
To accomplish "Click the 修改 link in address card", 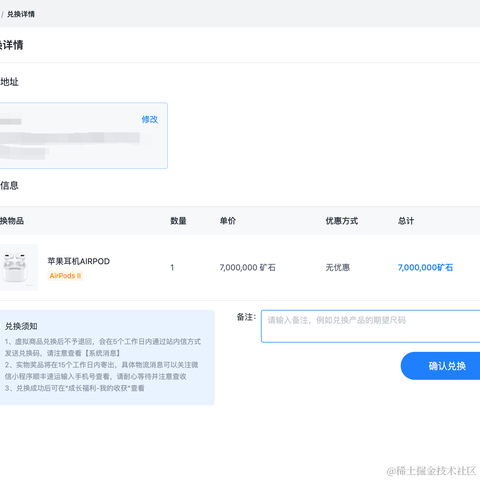I will click(150, 119).
